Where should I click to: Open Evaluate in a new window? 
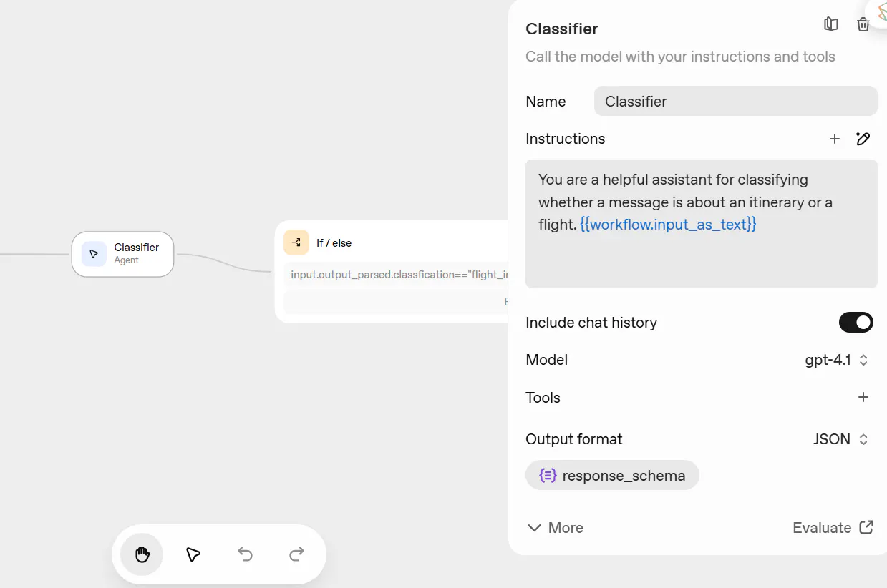click(833, 528)
